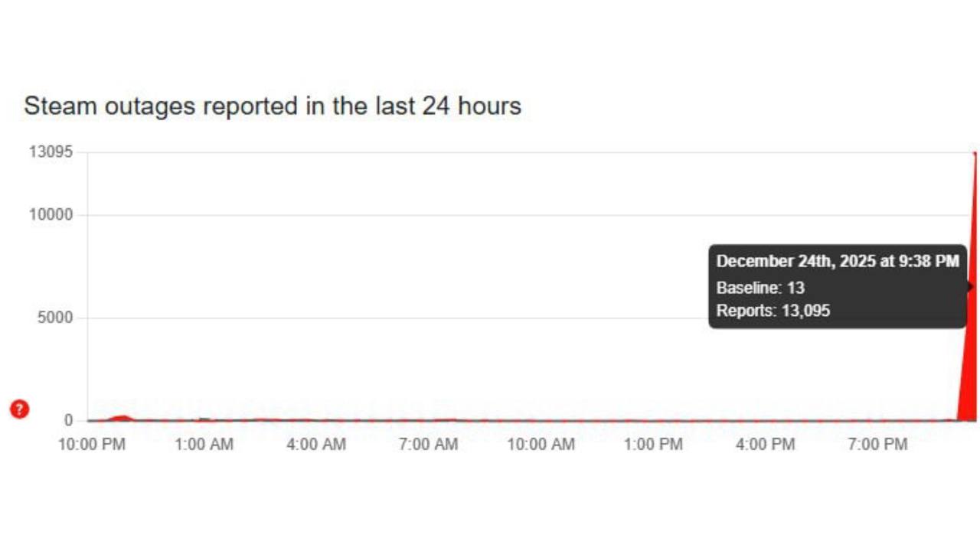This screenshot has height=551, width=980.
Task: Click the 7:00 AM time label
Action: (x=429, y=445)
